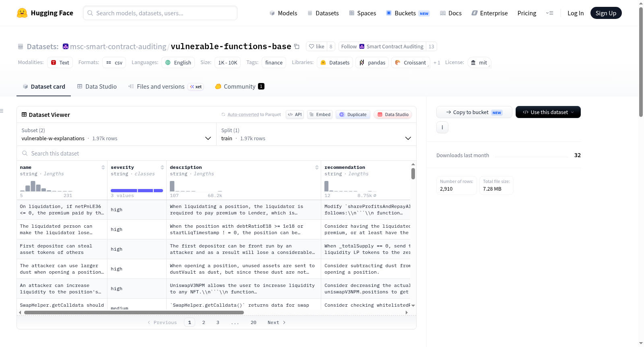This screenshot has height=347, width=644.
Task: Click Next page
Action: (277, 322)
